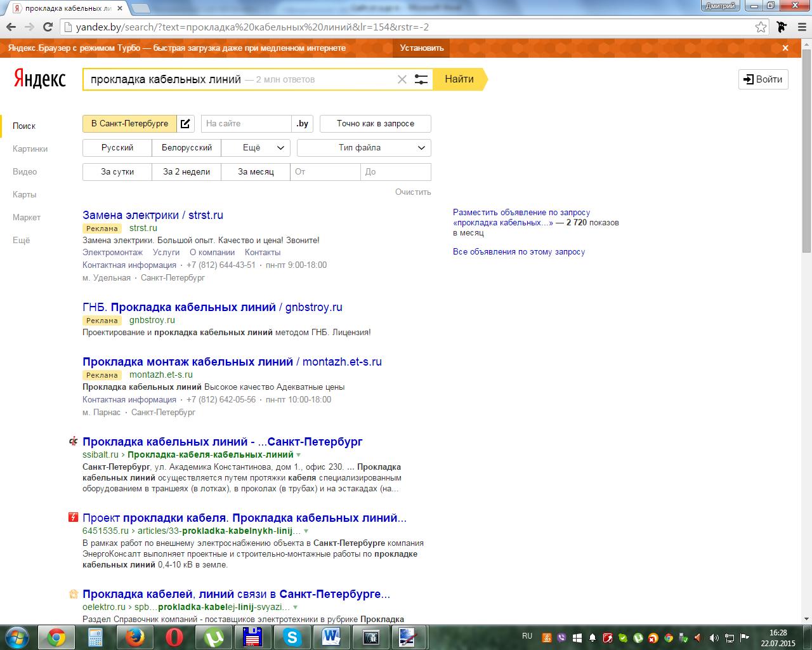Expand the arrow after the oelektro.ru result URL
Image resolution: width=812 pixels, height=650 pixels.
pos(296,607)
